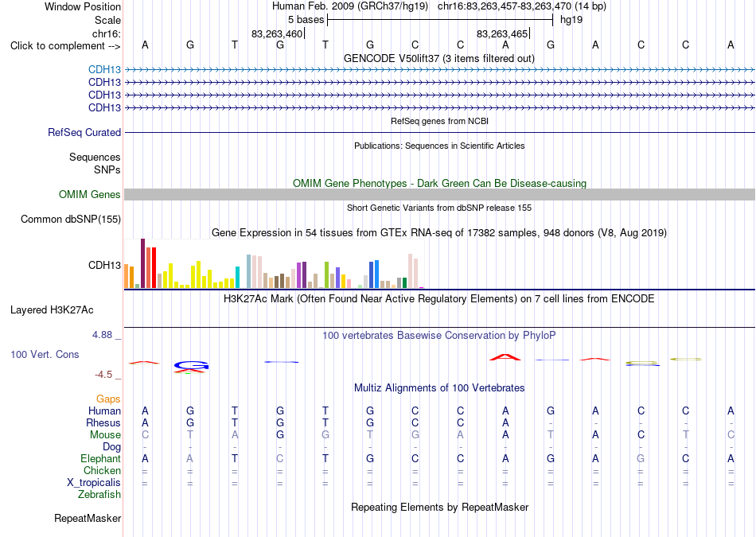Click the Scale label
This screenshot has height=537, width=756.
(x=107, y=20)
